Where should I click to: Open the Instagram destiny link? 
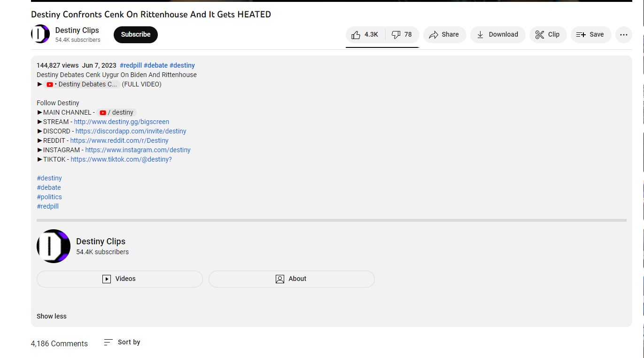tap(138, 150)
